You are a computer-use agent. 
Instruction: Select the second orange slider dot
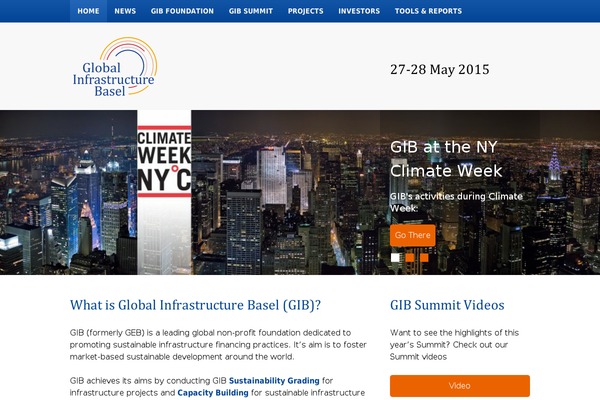[409, 258]
